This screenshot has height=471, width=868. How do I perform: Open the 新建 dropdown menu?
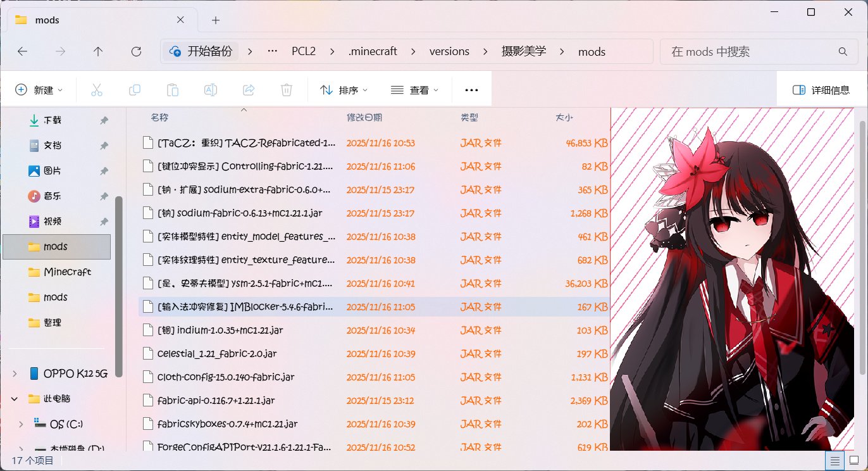click(39, 90)
